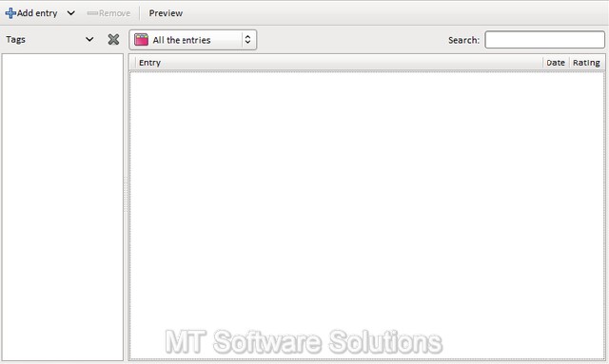
Task: Toggle the Preview button
Action: coord(166,13)
